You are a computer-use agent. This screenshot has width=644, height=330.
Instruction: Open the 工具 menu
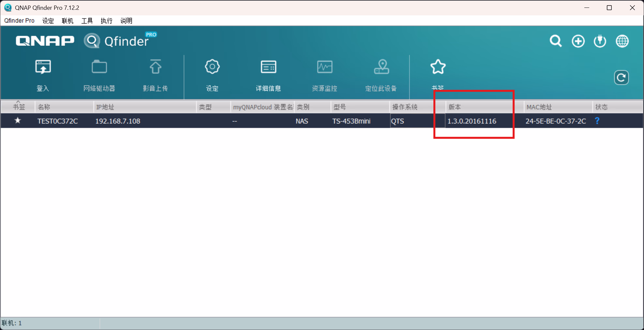87,21
